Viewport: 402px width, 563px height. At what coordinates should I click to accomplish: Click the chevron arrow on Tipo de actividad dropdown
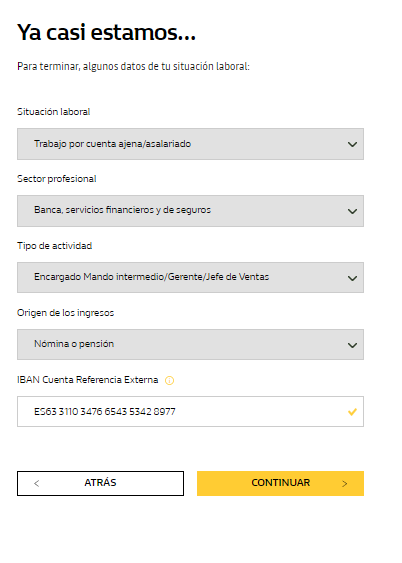pos(352,278)
